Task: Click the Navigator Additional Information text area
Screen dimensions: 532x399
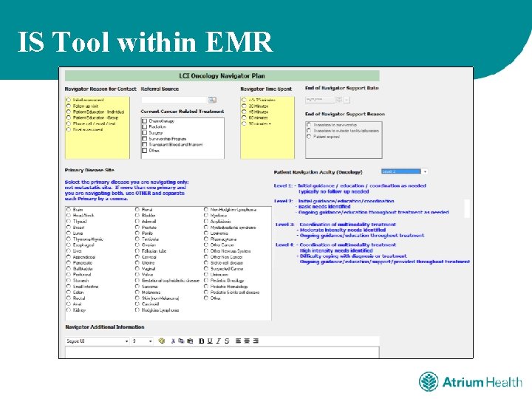Action: [x=222, y=352]
